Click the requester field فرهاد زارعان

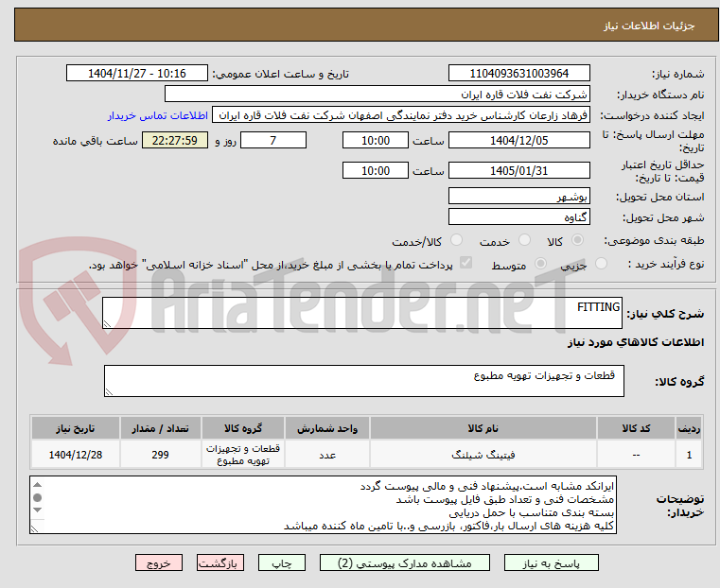(x=401, y=115)
